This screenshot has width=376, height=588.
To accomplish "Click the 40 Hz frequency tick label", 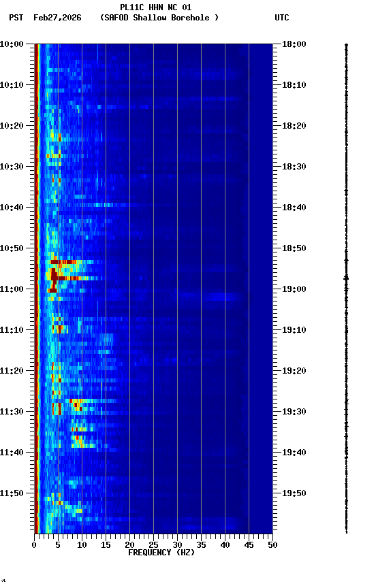I will point(225,545).
